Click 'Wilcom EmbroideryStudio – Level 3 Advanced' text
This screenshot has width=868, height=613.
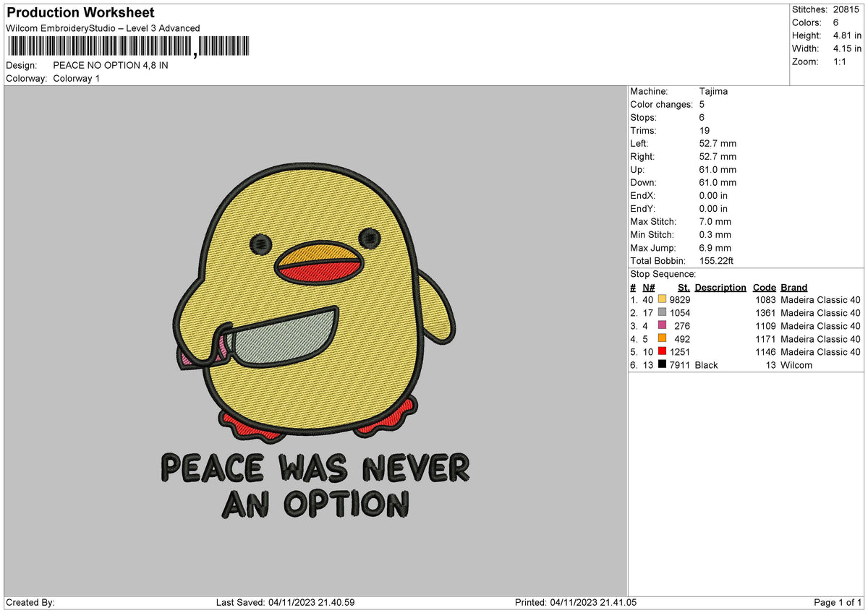click(x=103, y=28)
